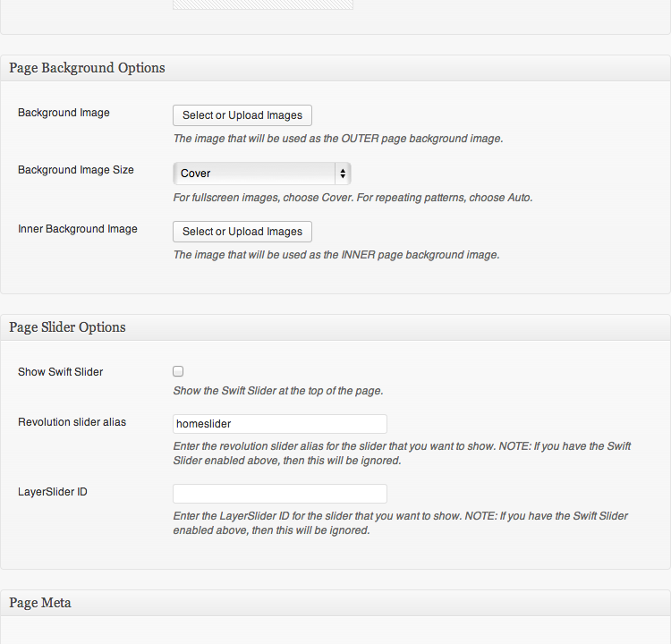Focus the empty LayerSlider ID field
Viewport: 671px width, 644px height.
click(280, 494)
